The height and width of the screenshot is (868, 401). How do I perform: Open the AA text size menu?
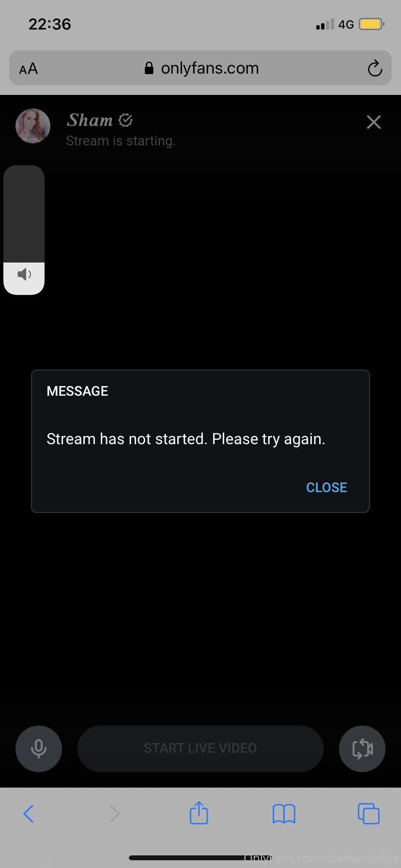click(29, 69)
